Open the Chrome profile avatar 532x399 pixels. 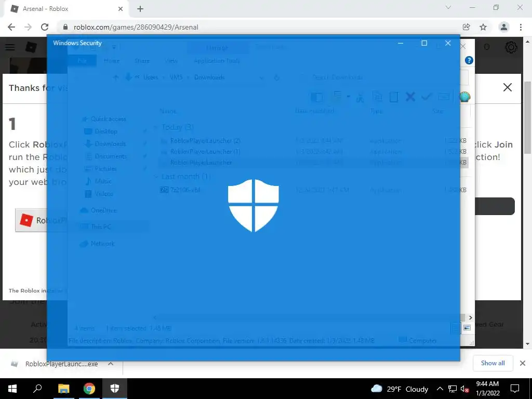(x=504, y=27)
